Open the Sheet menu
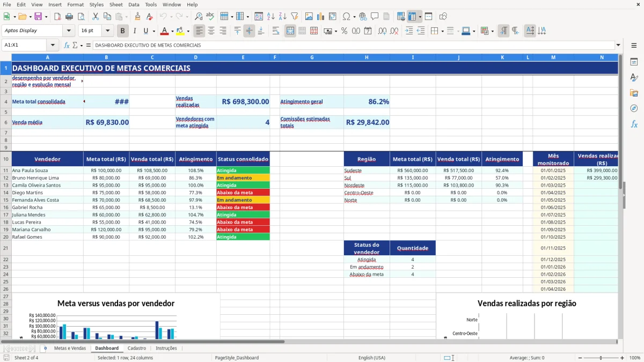 tap(116, 4)
